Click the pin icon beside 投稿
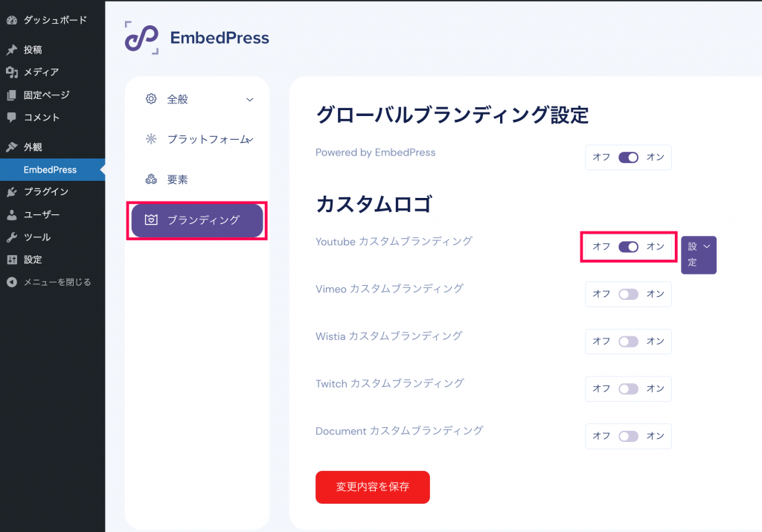 point(12,50)
